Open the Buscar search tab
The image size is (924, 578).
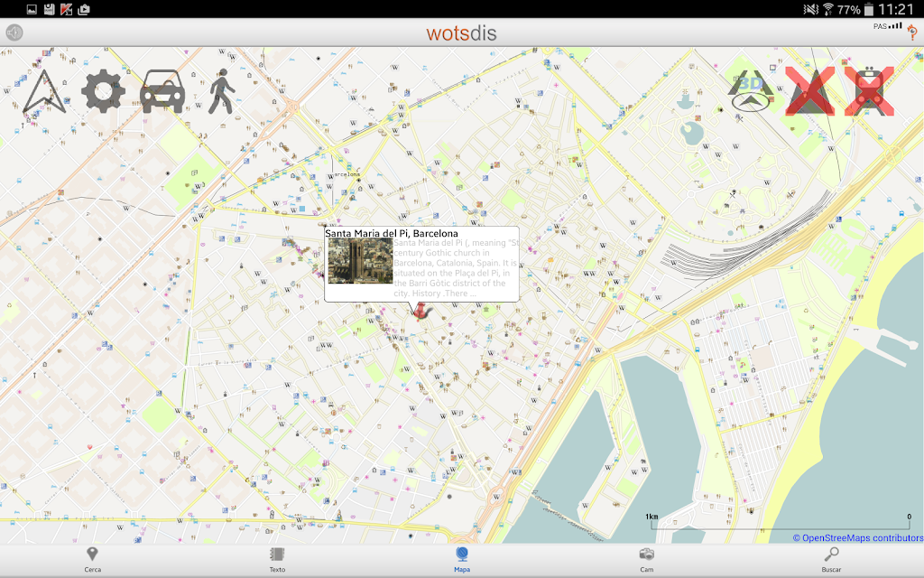tap(831, 560)
